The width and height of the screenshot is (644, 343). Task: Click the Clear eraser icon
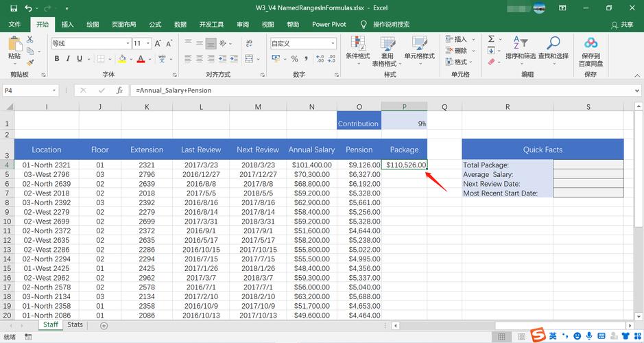[491, 62]
